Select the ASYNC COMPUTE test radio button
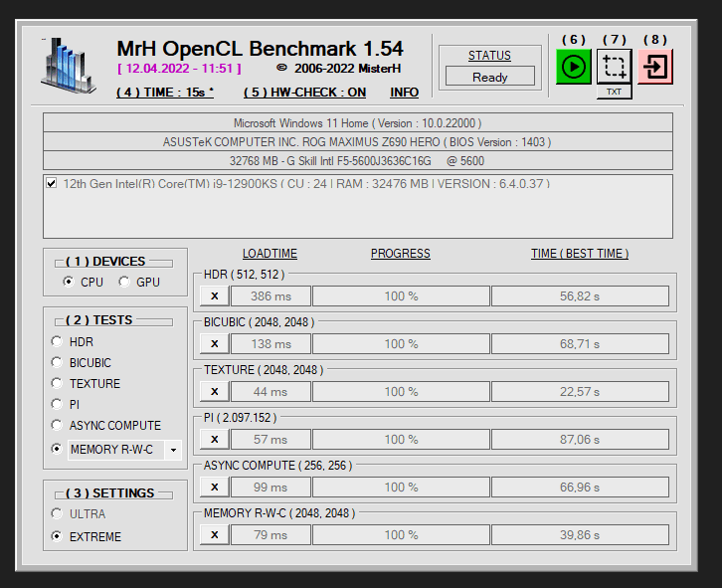Screen dimensions: 722x588 coord(57,425)
